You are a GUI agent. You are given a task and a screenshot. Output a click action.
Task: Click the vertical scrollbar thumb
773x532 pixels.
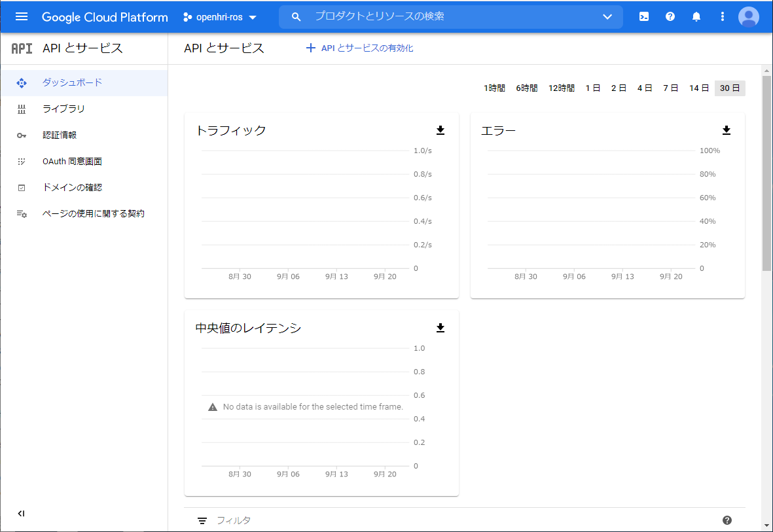coord(766,173)
